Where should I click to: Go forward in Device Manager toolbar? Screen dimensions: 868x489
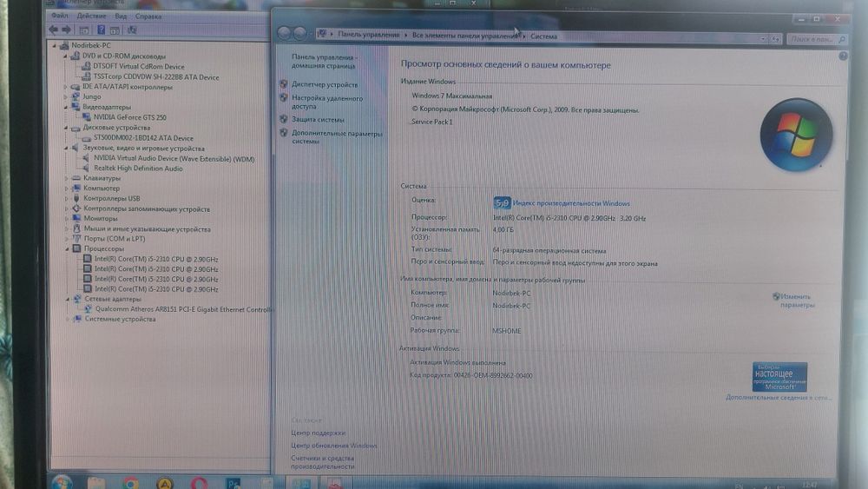[67, 30]
